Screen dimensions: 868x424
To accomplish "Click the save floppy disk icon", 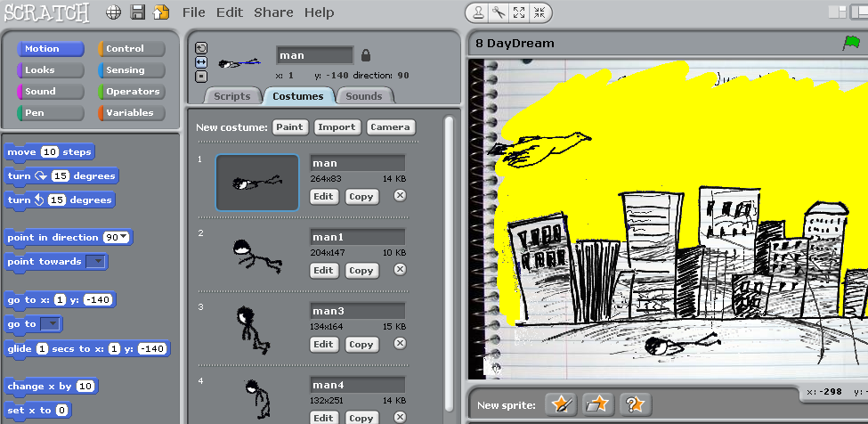I will pos(138,12).
